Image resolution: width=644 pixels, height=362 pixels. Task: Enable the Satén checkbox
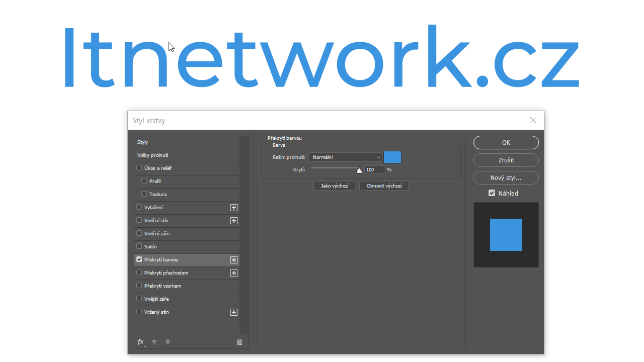click(x=139, y=246)
